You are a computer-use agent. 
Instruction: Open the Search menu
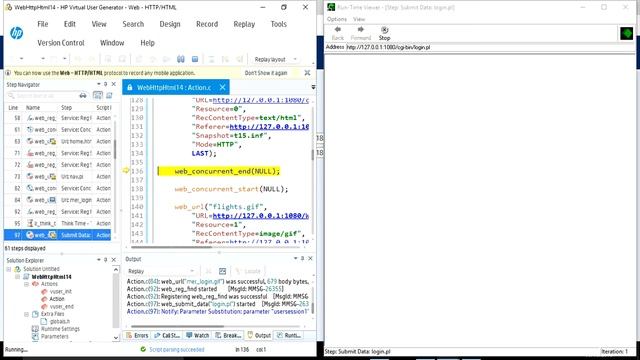click(x=133, y=24)
